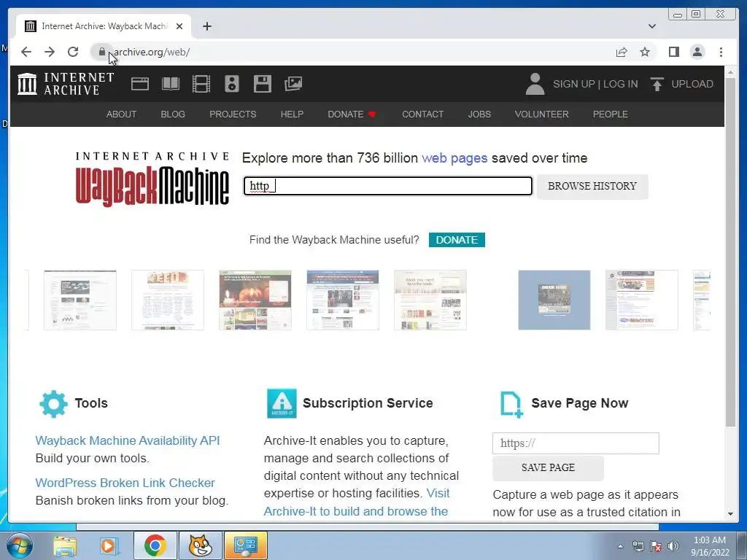Close the Internet Archive tab
Image resolution: width=747 pixels, height=560 pixels.
point(179,26)
